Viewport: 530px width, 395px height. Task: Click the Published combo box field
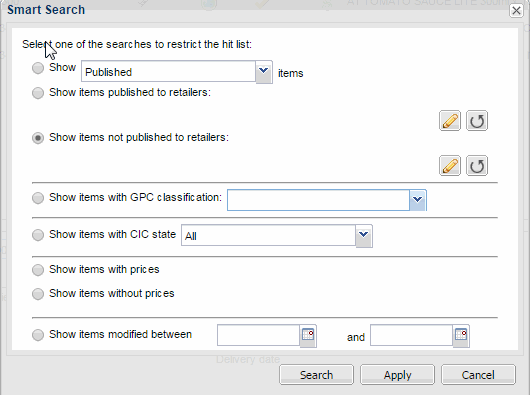click(x=168, y=71)
